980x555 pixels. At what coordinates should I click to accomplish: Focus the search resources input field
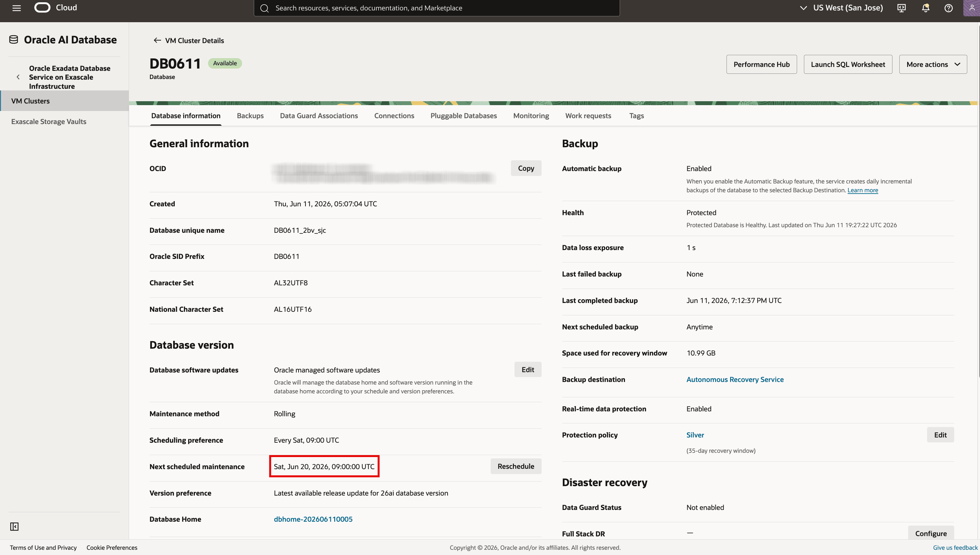point(437,8)
